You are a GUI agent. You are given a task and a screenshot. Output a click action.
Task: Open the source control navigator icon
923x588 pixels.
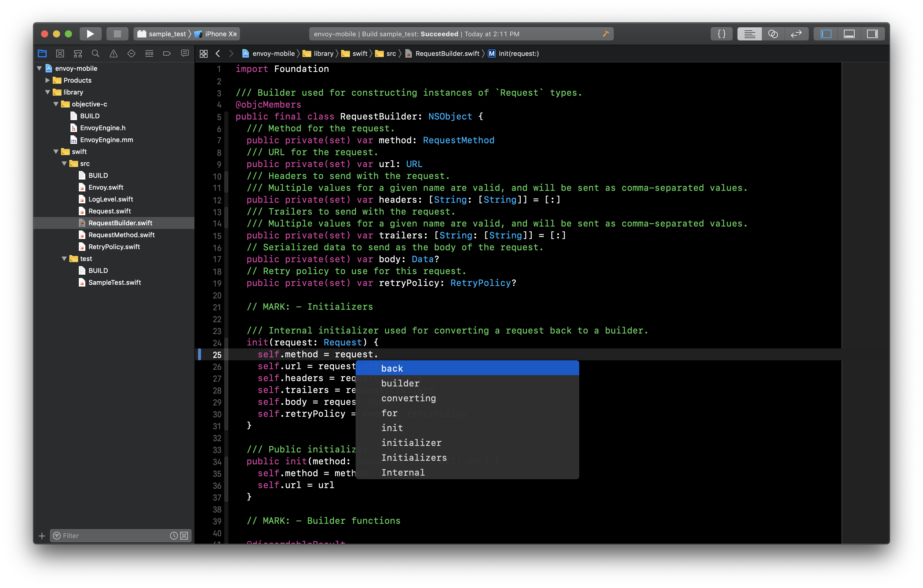(60, 54)
